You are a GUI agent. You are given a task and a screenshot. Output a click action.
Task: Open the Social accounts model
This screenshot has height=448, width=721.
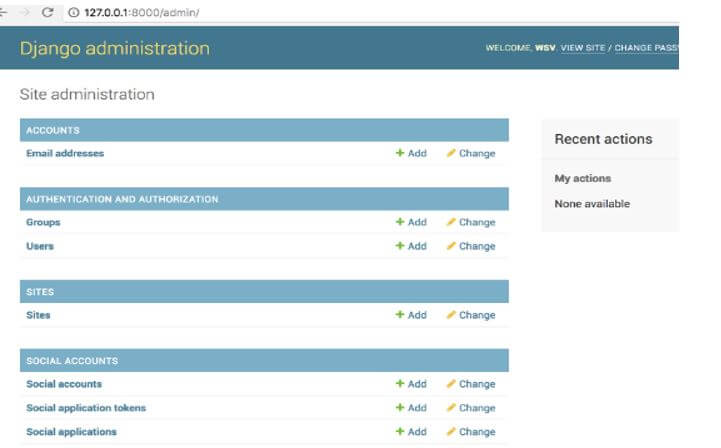coord(64,384)
